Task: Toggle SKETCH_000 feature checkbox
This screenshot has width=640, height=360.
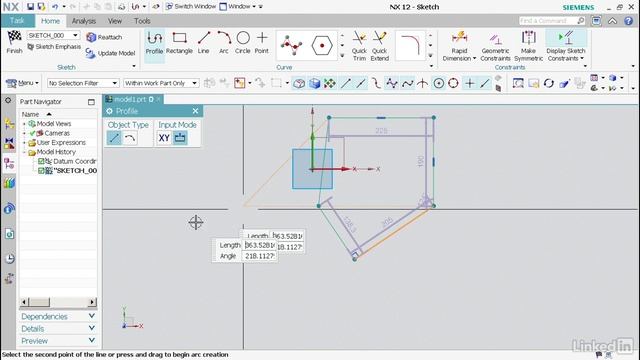Action: (41, 171)
